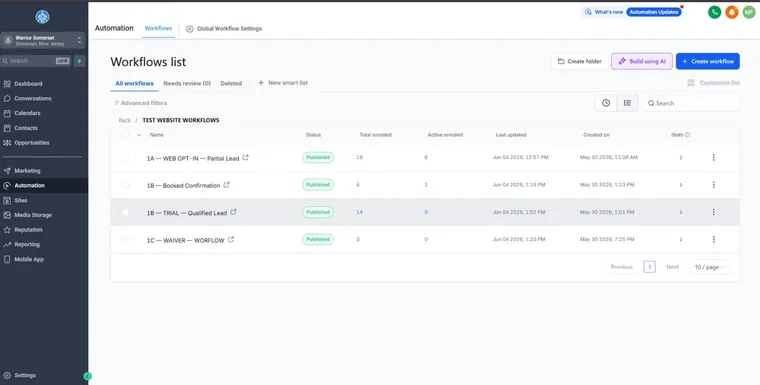Viewport: 760px width, 385px height.
Task: Open the orange notifications bell
Action: coord(732,12)
